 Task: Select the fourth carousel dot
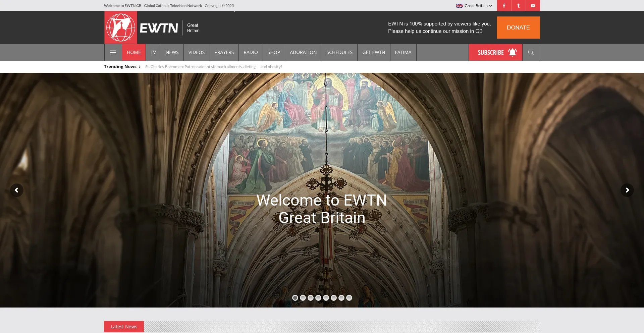318,298
